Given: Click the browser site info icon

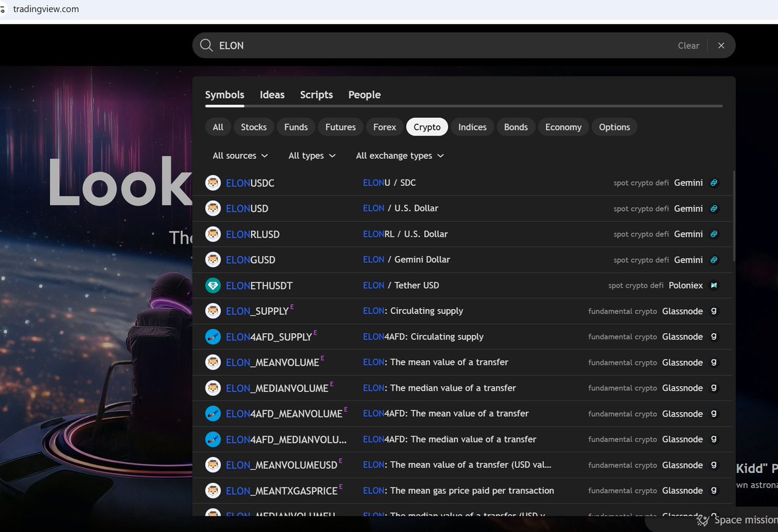Looking at the screenshot, I should pos(3,9).
